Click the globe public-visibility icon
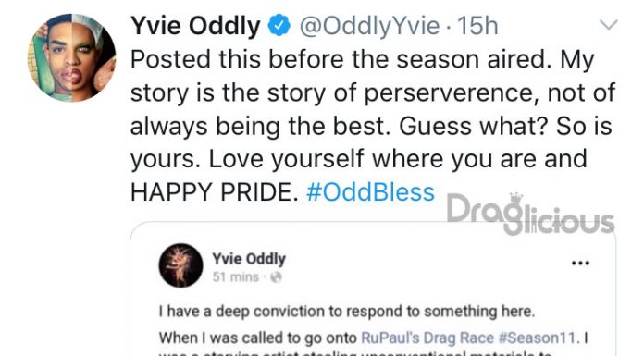Image resolution: width=644 pixels, height=356 pixels. pyautogui.click(x=276, y=277)
